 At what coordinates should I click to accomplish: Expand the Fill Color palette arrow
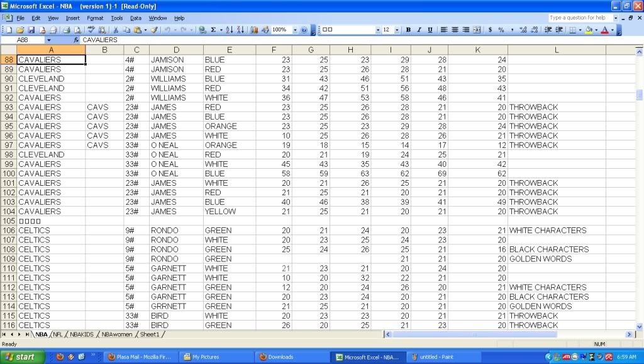tap(596, 30)
